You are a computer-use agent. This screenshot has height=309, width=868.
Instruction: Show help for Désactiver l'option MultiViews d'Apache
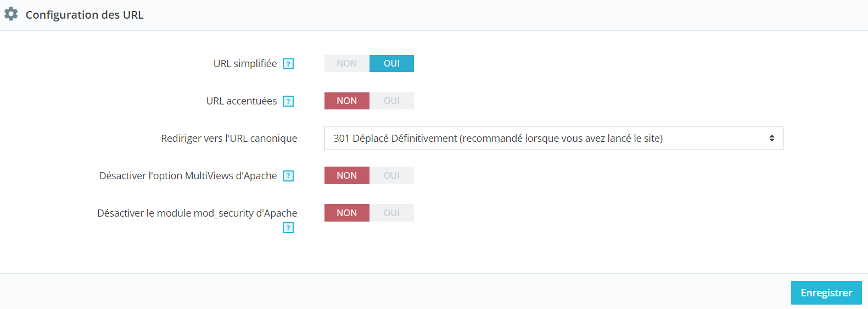point(288,176)
